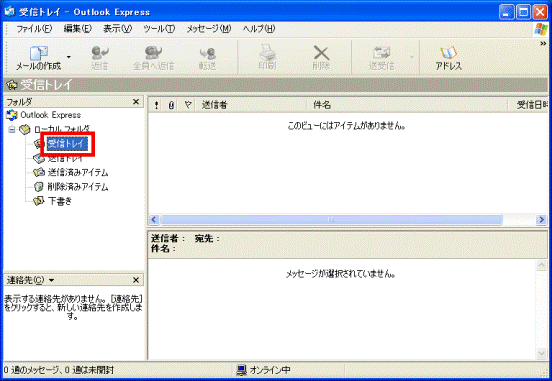Click preview pane scroll down arrow

coord(541,354)
